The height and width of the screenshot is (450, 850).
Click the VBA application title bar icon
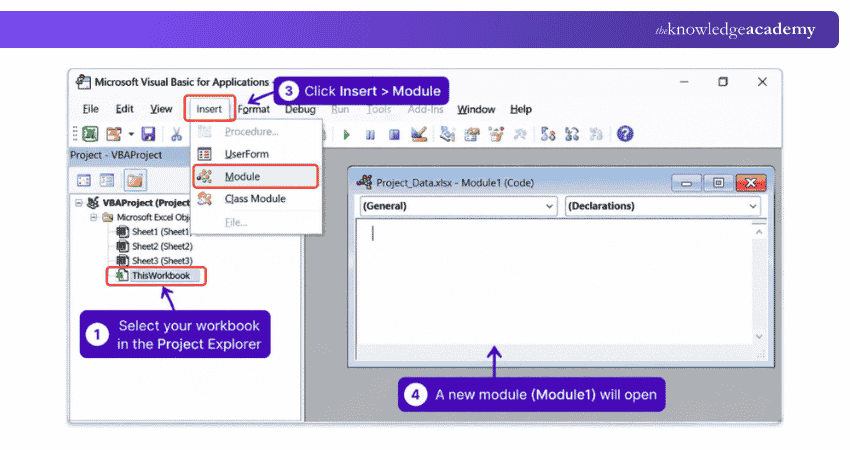click(x=83, y=82)
